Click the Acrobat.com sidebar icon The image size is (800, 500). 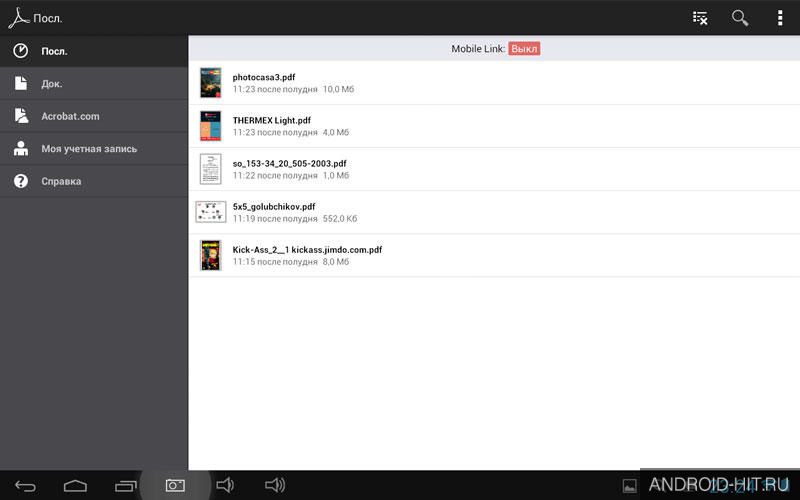20,116
